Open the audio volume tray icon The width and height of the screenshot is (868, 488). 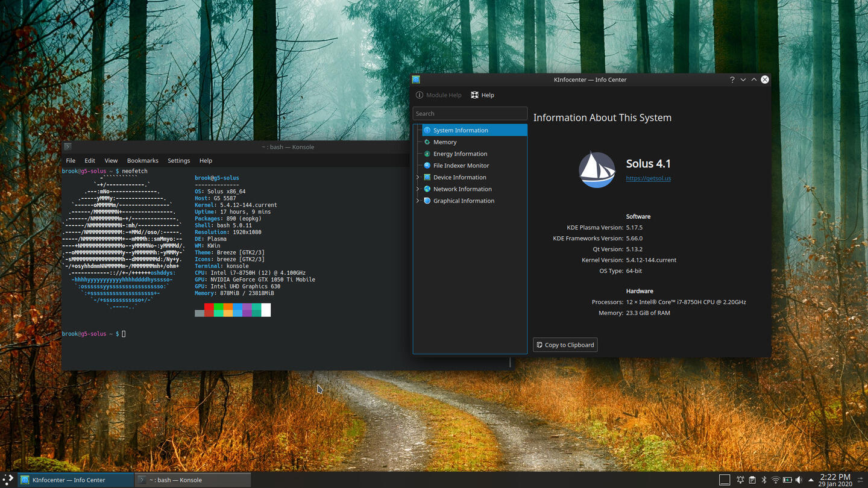pos(799,480)
